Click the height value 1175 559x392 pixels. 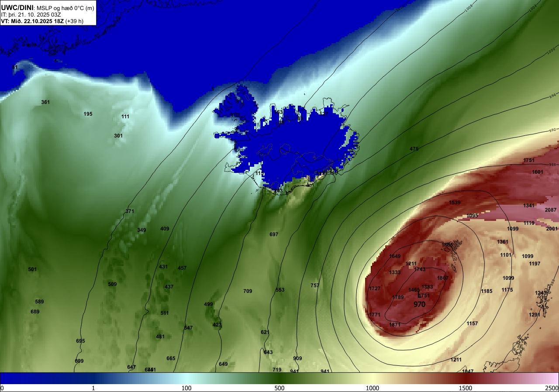[x=507, y=290]
